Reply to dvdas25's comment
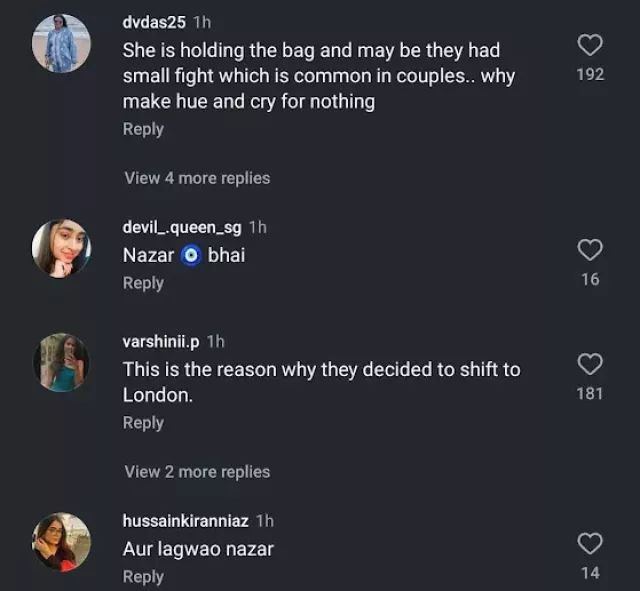Screen dimensions: 640x591 click(143, 129)
